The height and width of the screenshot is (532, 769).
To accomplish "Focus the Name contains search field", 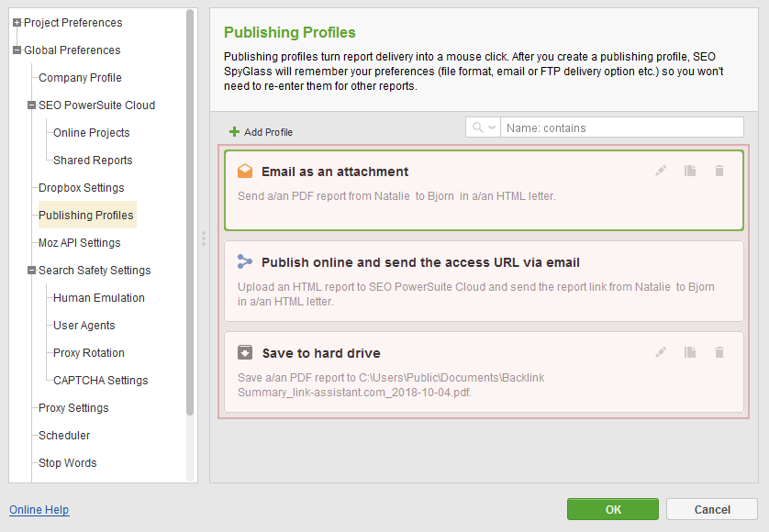I will pyautogui.click(x=622, y=127).
